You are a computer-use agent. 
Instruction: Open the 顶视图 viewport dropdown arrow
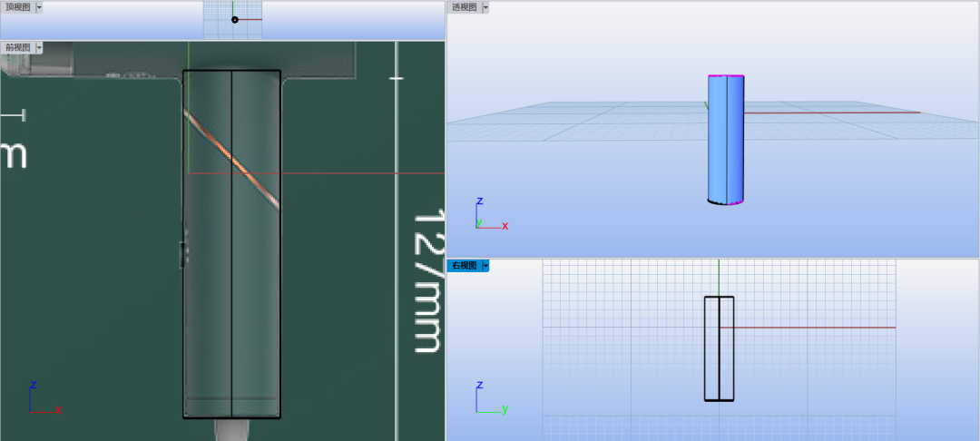click(x=39, y=7)
